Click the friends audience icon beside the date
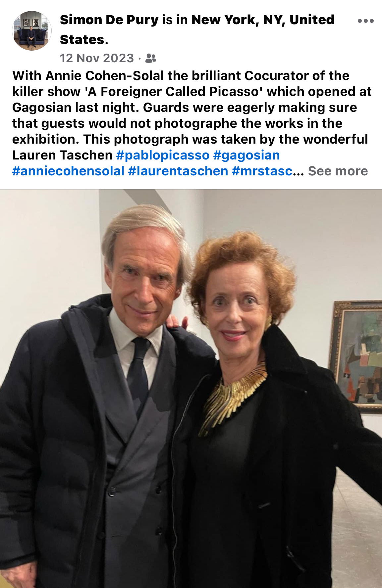 [151, 58]
